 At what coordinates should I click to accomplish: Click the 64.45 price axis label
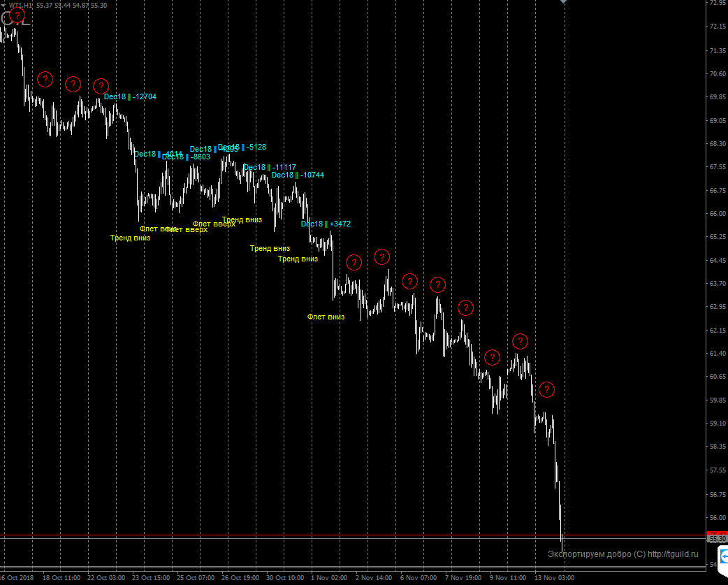tap(718, 260)
